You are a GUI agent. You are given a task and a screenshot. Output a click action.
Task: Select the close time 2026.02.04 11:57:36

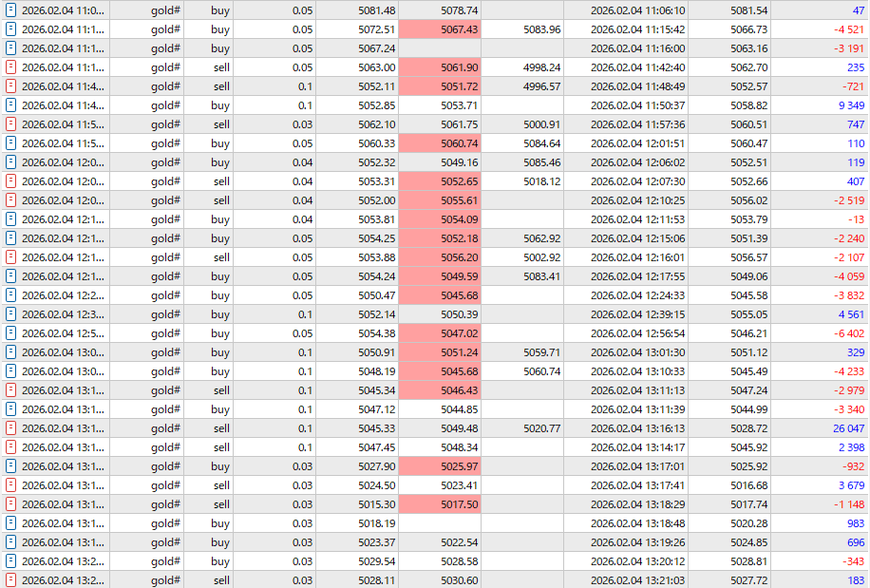[637, 124]
